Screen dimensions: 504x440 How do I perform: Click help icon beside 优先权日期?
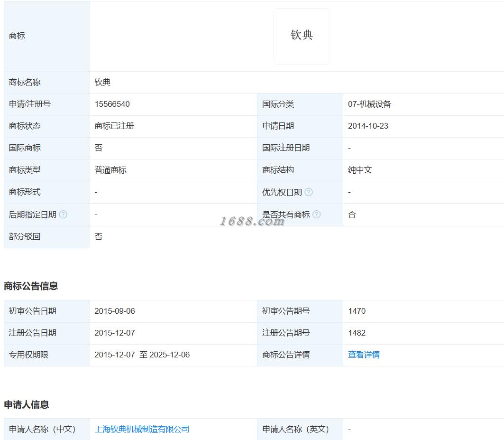coord(309,192)
